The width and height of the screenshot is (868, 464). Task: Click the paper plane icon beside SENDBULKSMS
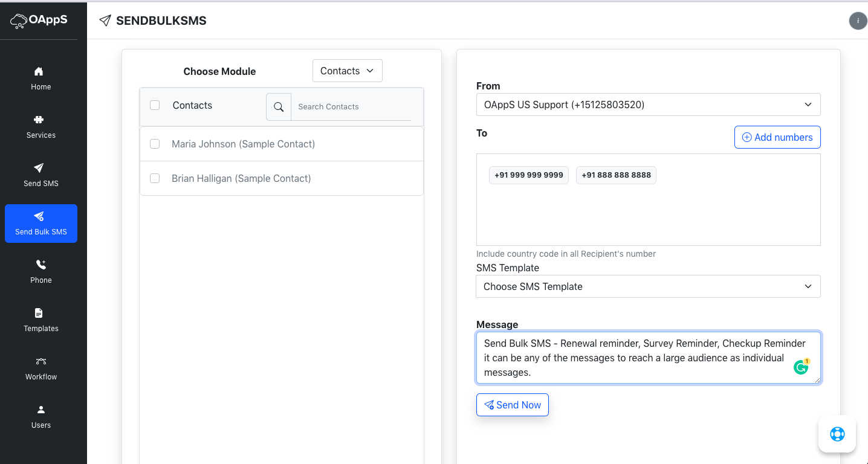click(x=105, y=21)
